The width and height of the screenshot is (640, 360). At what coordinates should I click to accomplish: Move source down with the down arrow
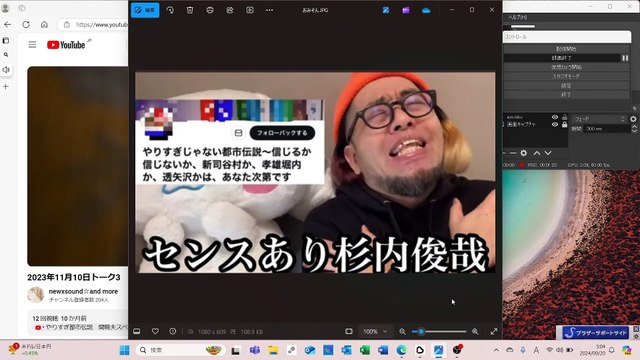point(548,153)
